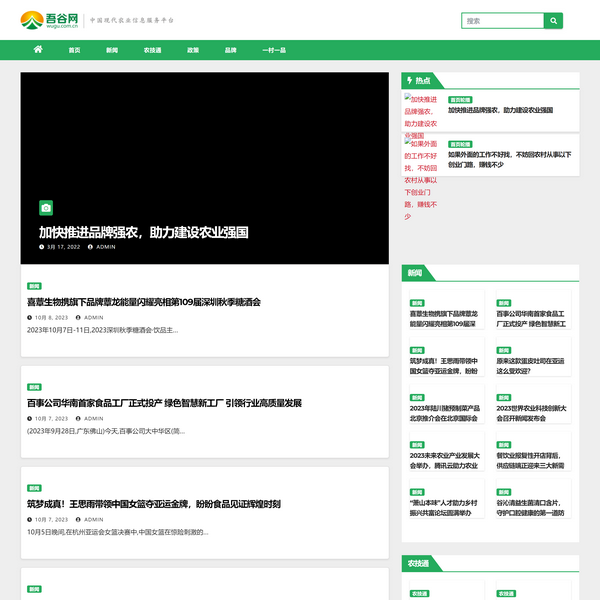Open the 新闻 menu item in the navigation bar

coord(111,49)
